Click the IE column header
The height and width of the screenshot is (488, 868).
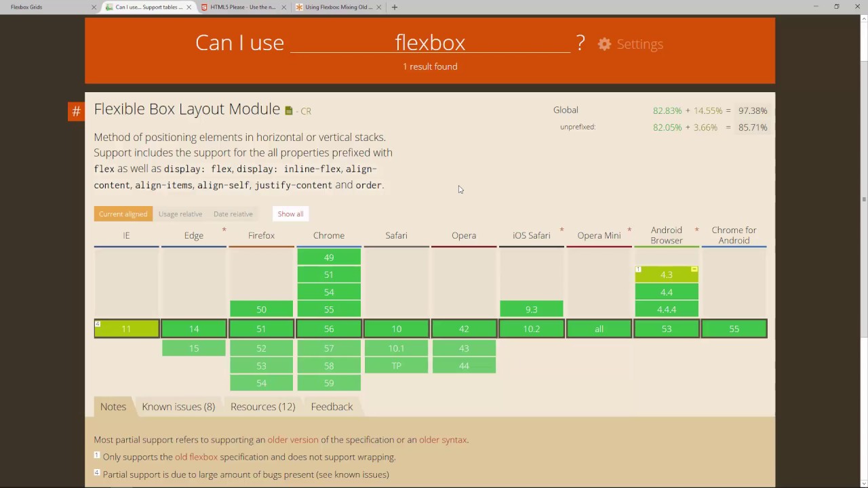pos(126,235)
